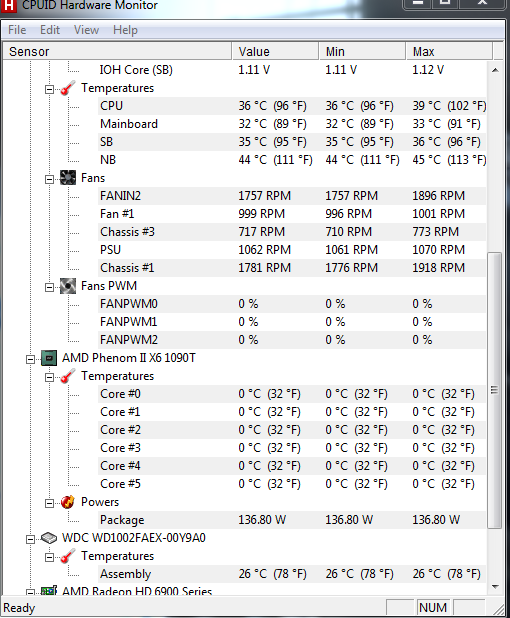Open the Edit menu
This screenshot has height=618, width=510.
click(50, 30)
